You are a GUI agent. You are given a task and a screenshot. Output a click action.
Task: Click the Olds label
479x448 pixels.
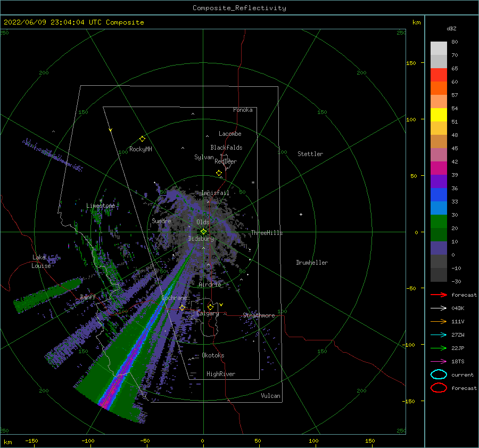click(203, 222)
